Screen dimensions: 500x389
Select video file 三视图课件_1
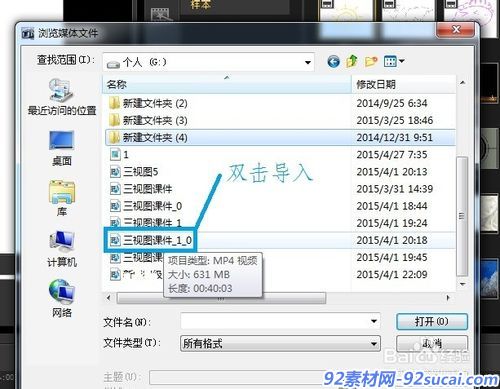click(x=146, y=222)
